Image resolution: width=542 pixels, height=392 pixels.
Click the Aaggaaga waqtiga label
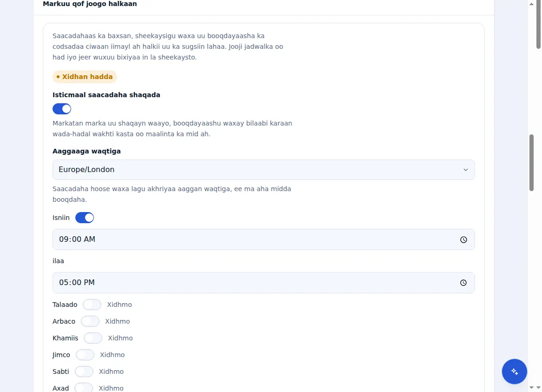[x=87, y=152]
